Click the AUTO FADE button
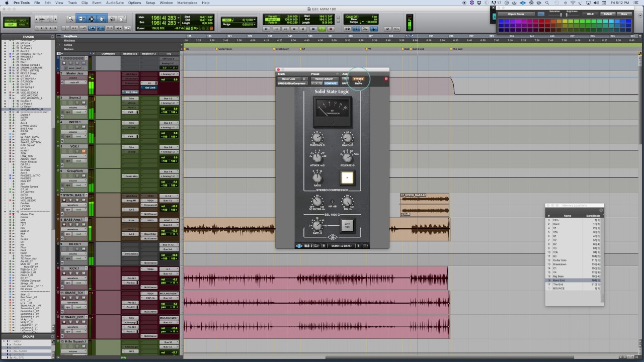The width and height of the screenshot is (644, 362). (347, 226)
